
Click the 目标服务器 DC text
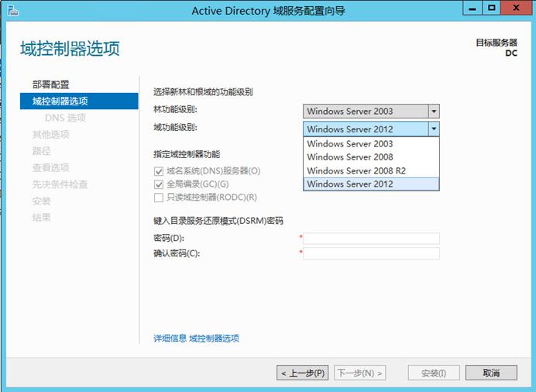[x=496, y=48]
